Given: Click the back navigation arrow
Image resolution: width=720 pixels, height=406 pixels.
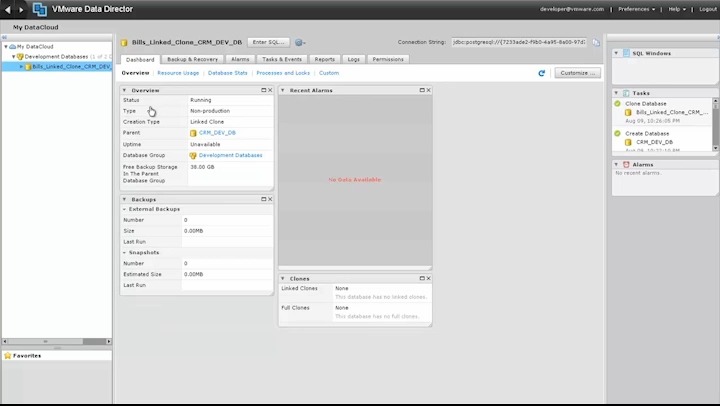Looking at the screenshot, I should (x=8, y=9).
